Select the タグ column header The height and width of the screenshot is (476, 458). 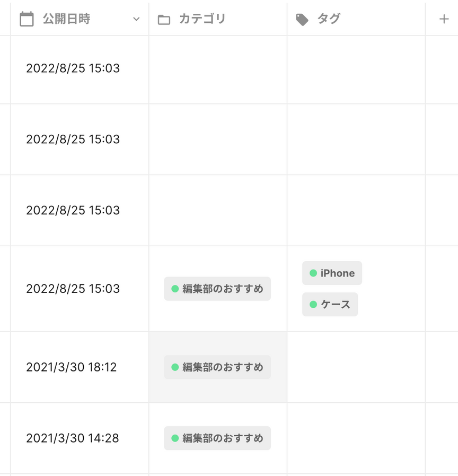point(356,19)
